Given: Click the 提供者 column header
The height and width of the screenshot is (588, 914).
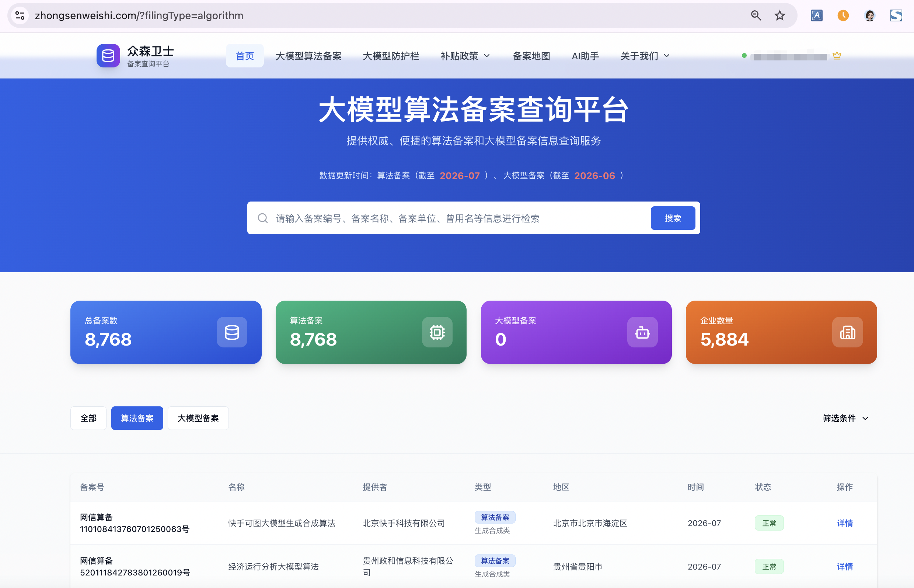Looking at the screenshot, I should (375, 487).
